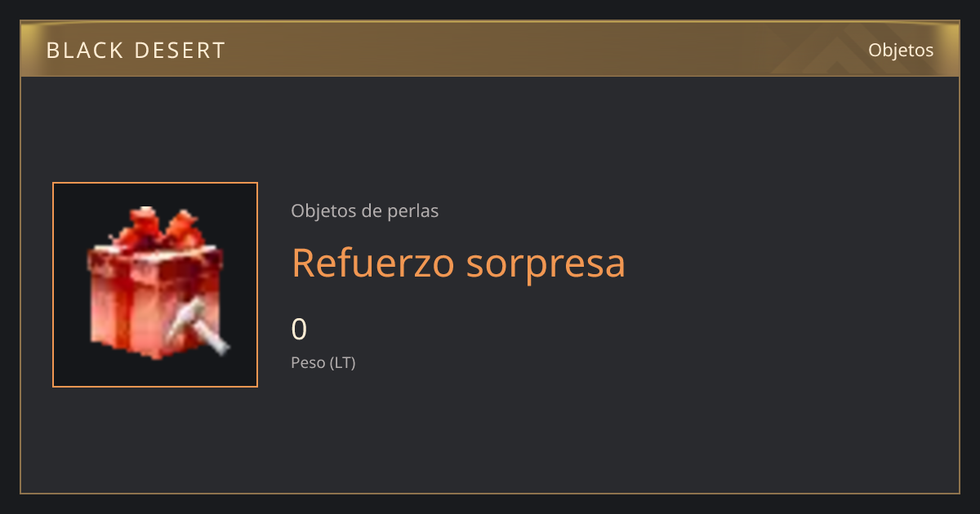Click the orange-bordered item thumbnail frame
This screenshot has height=514, width=980.
click(x=155, y=285)
